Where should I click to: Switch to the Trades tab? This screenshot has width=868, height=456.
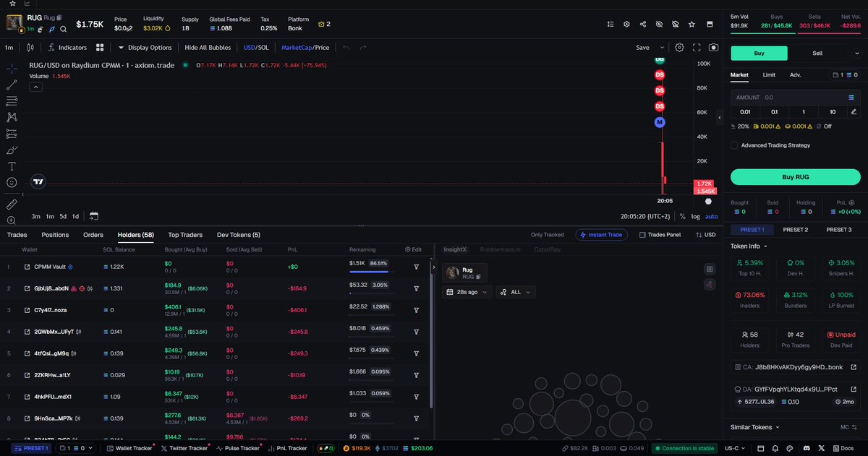pyautogui.click(x=17, y=235)
